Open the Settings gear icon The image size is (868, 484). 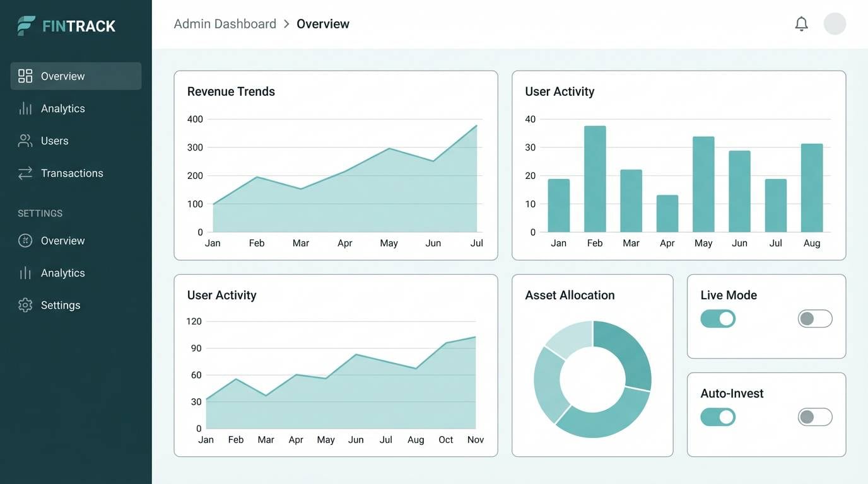(25, 304)
